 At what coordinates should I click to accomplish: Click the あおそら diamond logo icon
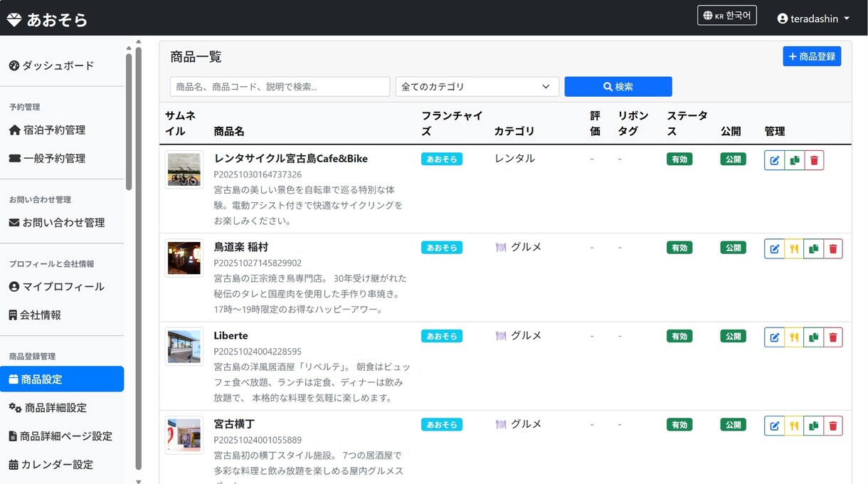pyautogui.click(x=14, y=19)
